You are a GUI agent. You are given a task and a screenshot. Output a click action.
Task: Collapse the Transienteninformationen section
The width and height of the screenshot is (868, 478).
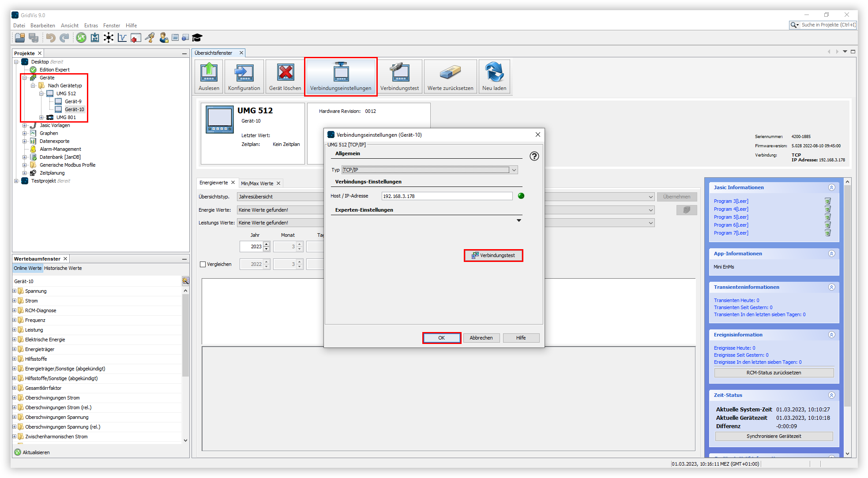pyautogui.click(x=832, y=287)
